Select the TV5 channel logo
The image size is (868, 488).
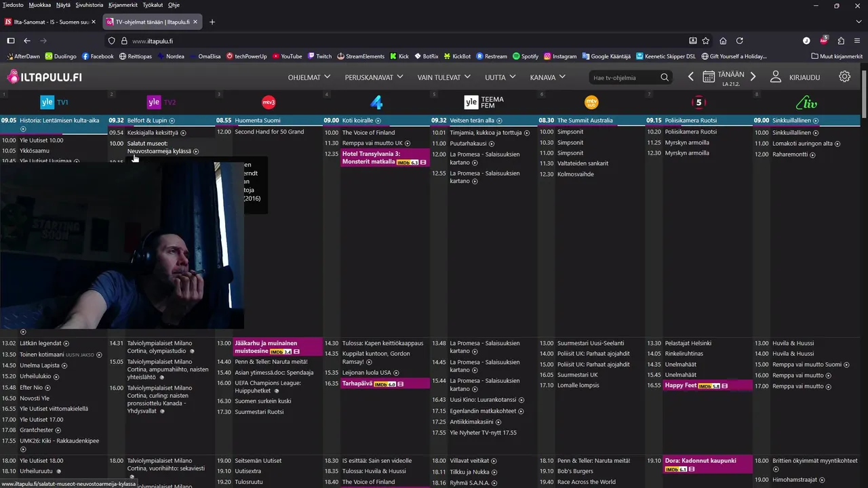pos(699,102)
